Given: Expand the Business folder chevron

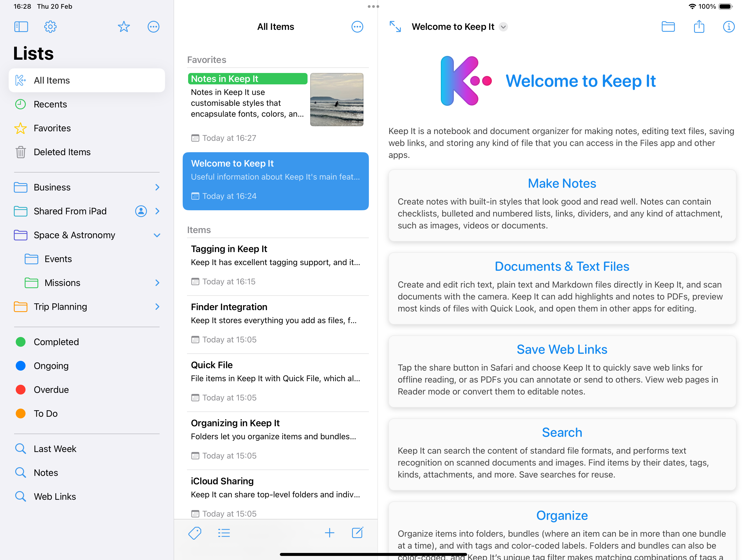Looking at the screenshot, I should click(x=157, y=187).
